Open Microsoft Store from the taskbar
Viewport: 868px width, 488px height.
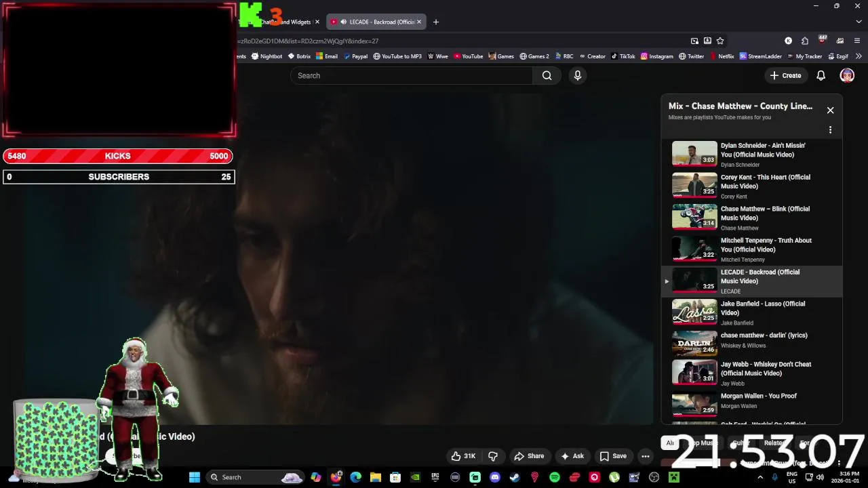[x=395, y=477]
